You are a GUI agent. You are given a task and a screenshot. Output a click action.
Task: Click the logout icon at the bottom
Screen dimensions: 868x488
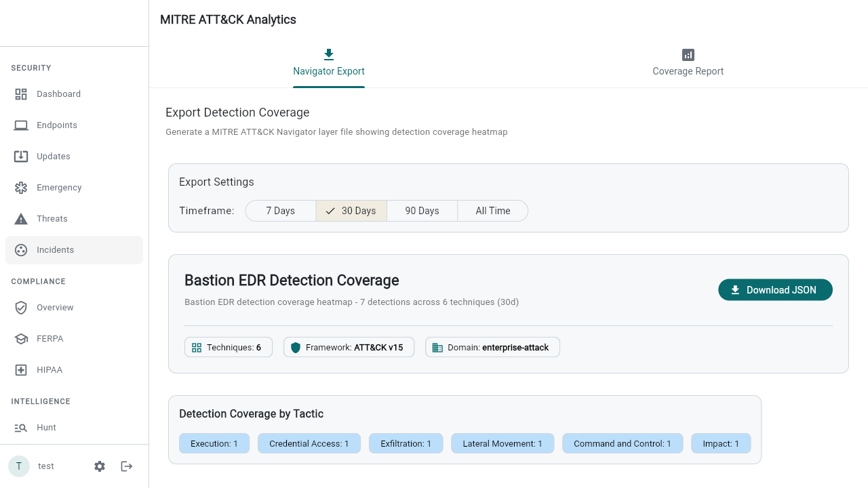pos(126,466)
